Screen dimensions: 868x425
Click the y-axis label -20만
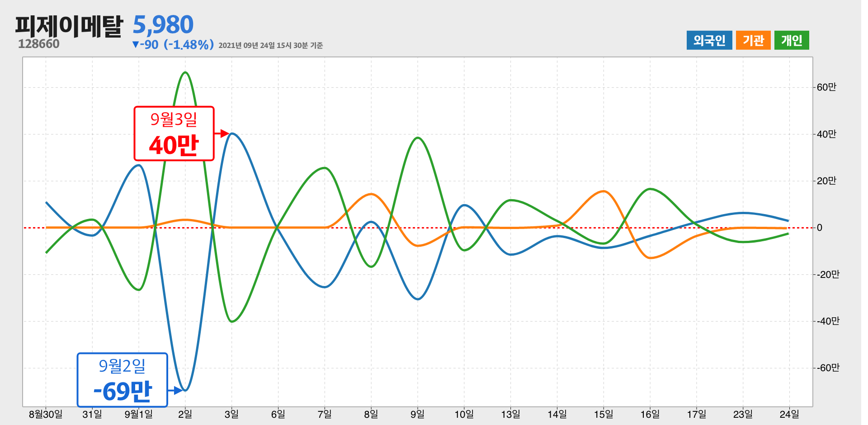click(x=828, y=274)
